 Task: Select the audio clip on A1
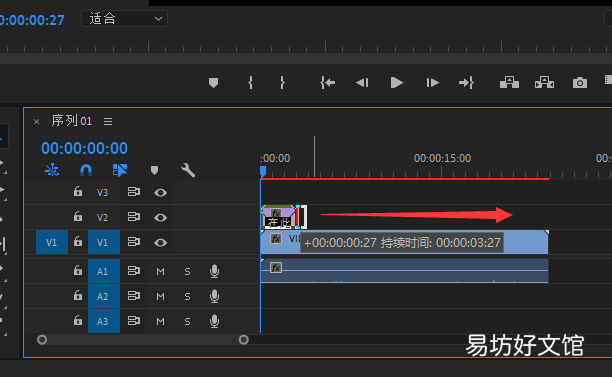pyautogui.click(x=404, y=271)
